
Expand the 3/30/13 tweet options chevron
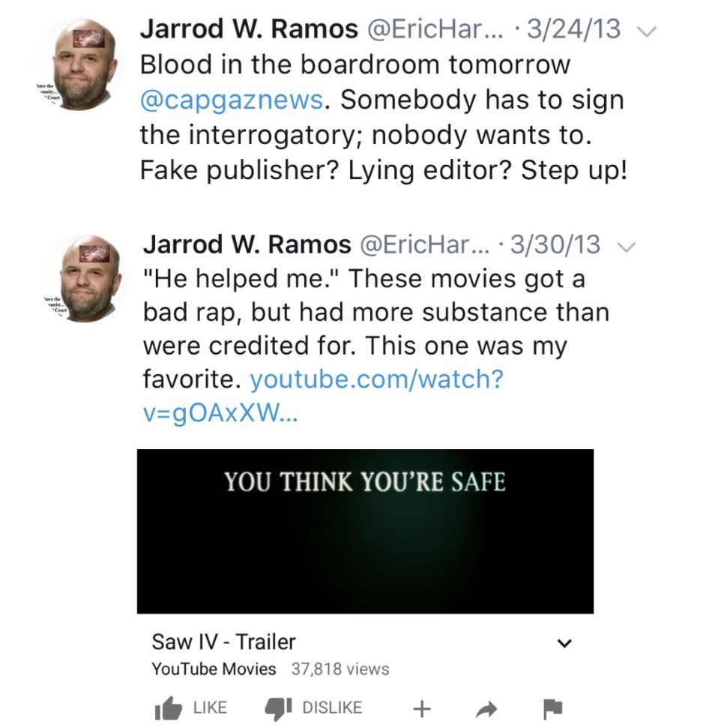627,246
